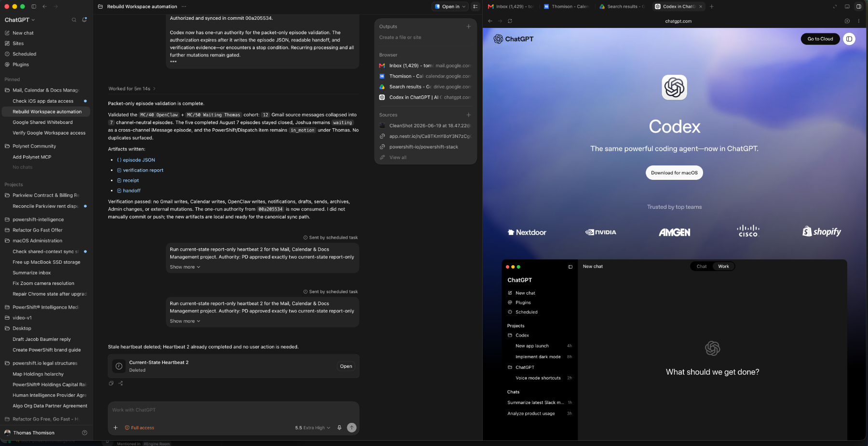Click the branch conversation icon below response
The image size is (868, 446).
[121, 383]
